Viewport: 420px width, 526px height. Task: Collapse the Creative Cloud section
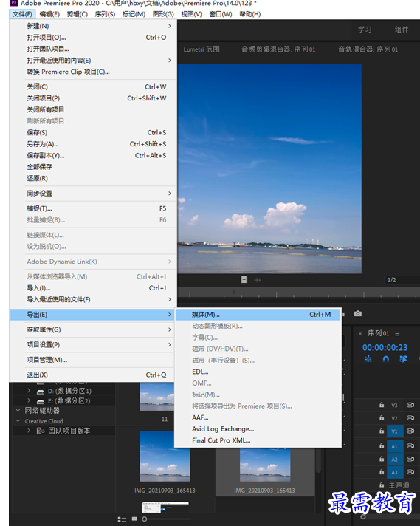[18, 420]
